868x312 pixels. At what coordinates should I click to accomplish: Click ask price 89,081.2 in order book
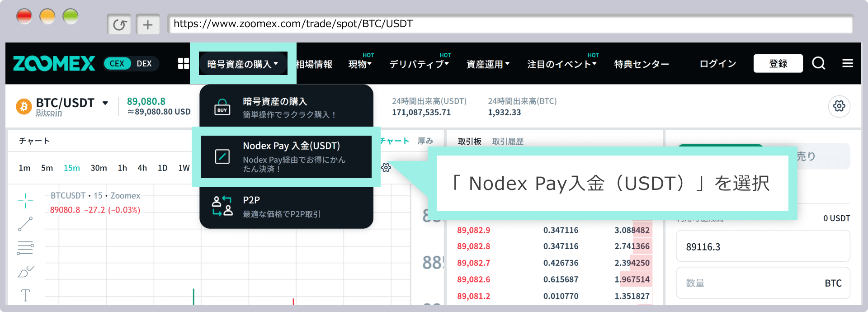[x=473, y=296]
